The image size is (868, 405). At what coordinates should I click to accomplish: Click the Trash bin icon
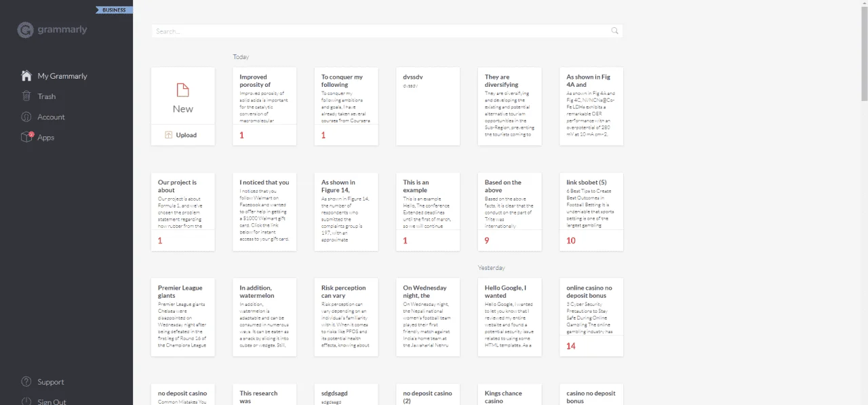click(x=26, y=96)
